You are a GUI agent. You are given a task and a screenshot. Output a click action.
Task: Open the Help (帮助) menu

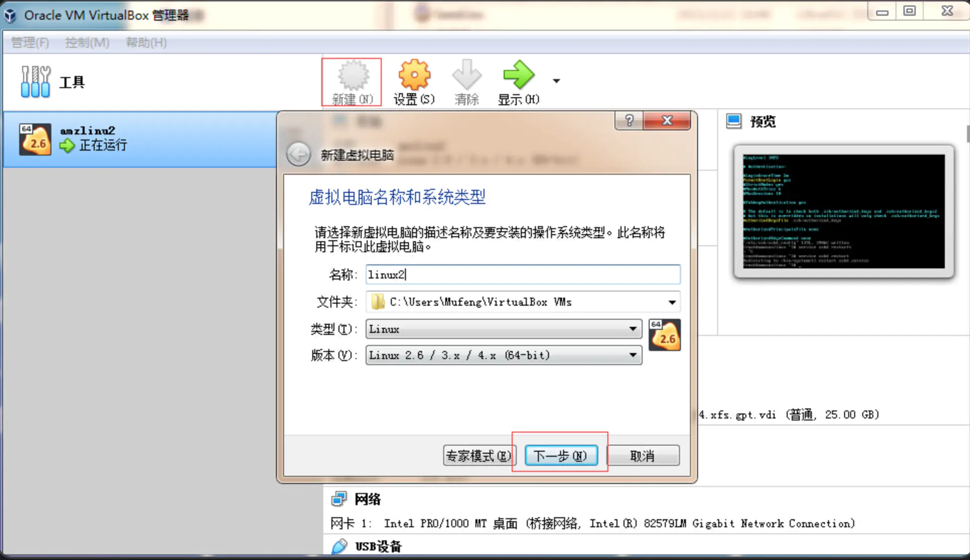146,42
